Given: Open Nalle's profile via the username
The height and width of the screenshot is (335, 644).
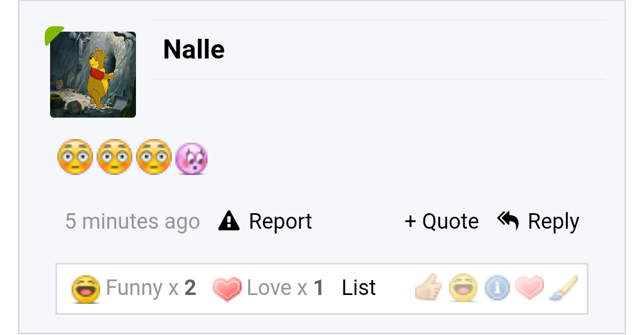Looking at the screenshot, I should [194, 50].
